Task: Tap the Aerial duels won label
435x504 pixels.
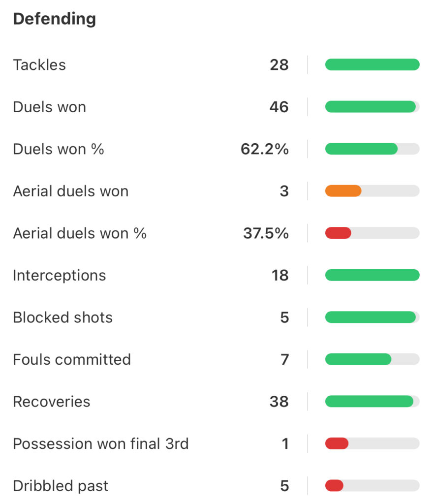Action: point(70,191)
